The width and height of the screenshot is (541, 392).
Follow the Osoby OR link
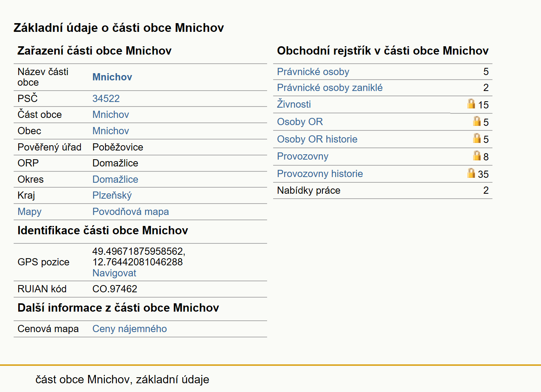pos(300,122)
